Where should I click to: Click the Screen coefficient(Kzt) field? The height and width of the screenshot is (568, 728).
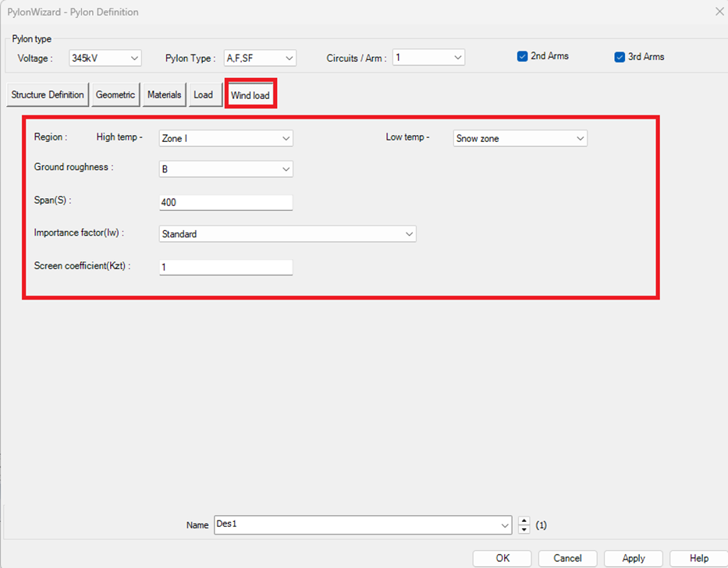(x=226, y=268)
